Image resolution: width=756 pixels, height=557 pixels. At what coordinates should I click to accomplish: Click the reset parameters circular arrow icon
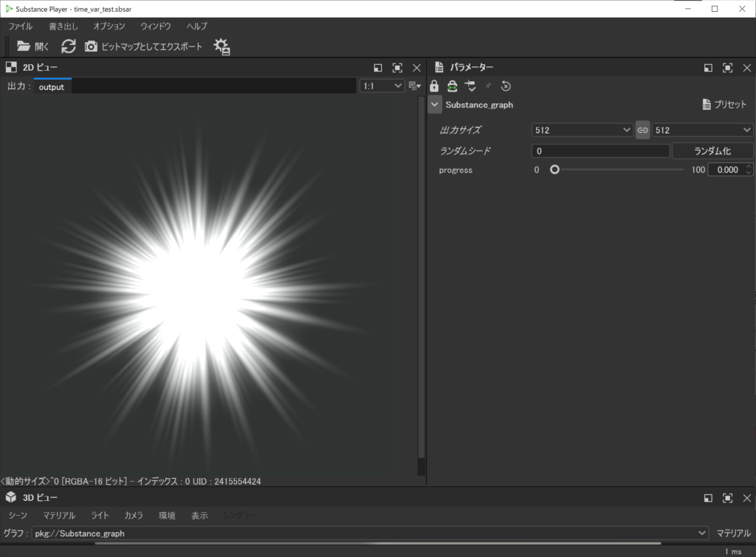point(506,86)
